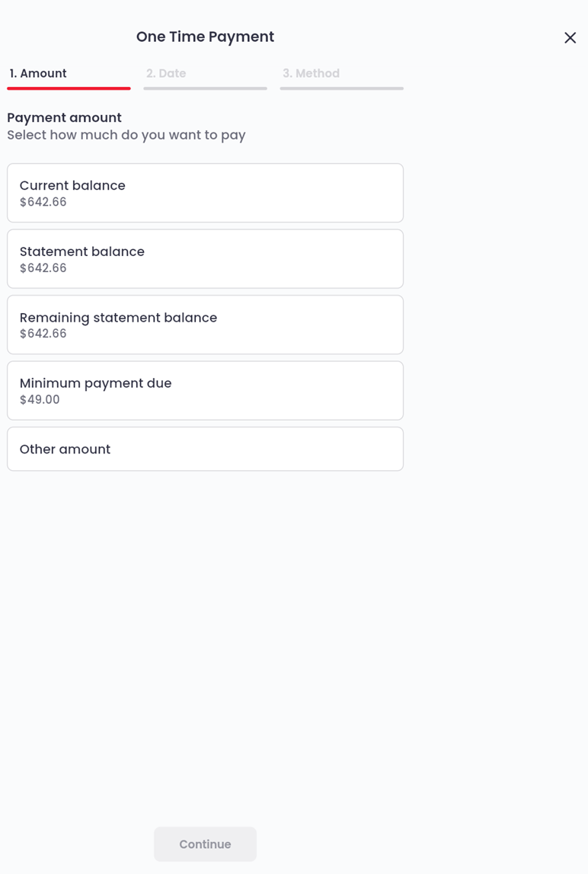The height and width of the screenshot is (874, 588).
Task: Click the $642.66 under Current balance
Action: coord(43,202)
